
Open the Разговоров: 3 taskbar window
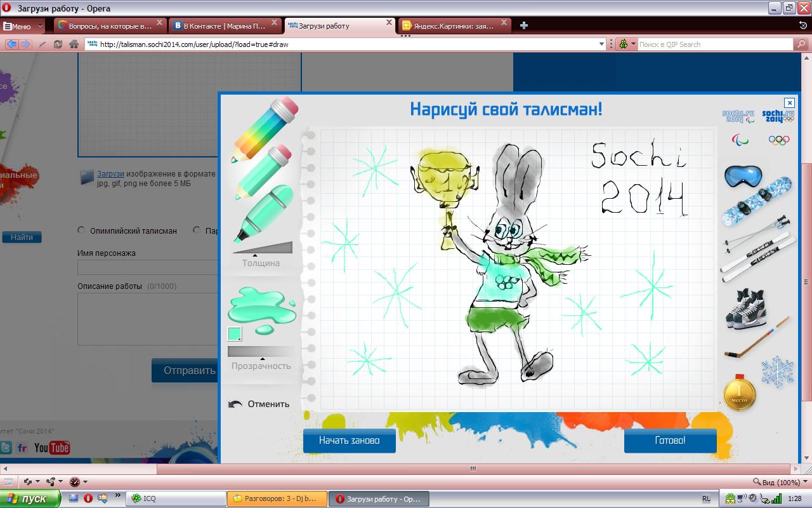277,499
